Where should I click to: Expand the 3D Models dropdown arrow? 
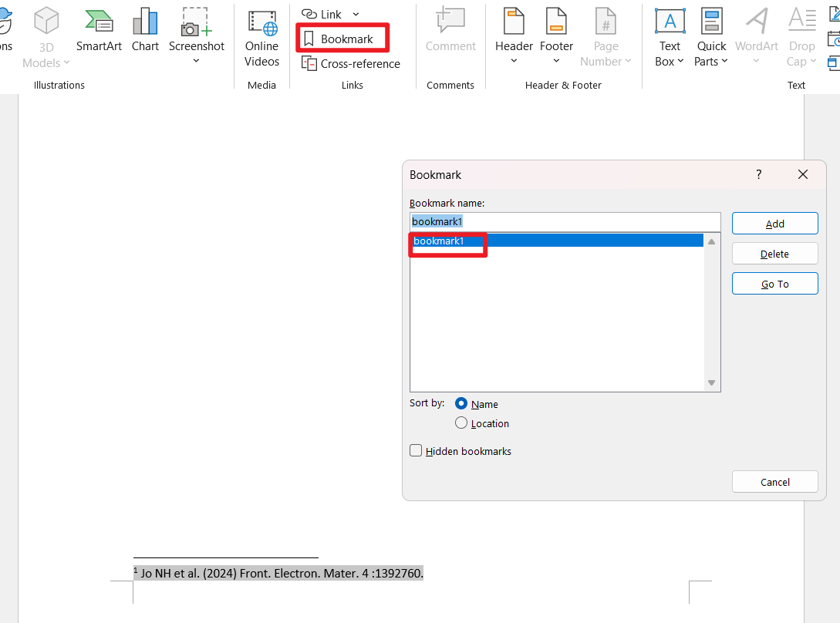[x=66, y=62]
